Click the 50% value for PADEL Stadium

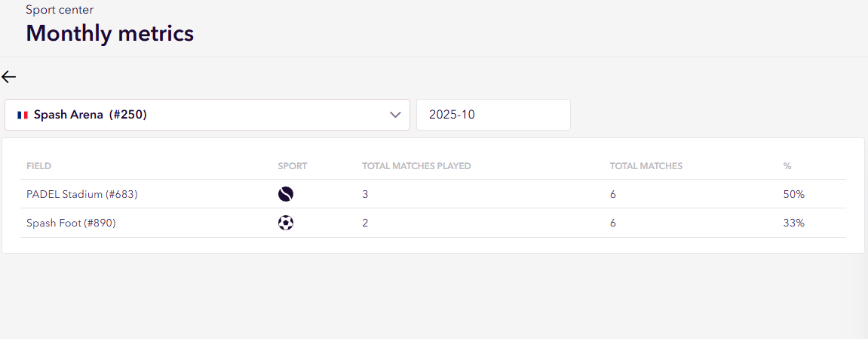pos(794,194)
